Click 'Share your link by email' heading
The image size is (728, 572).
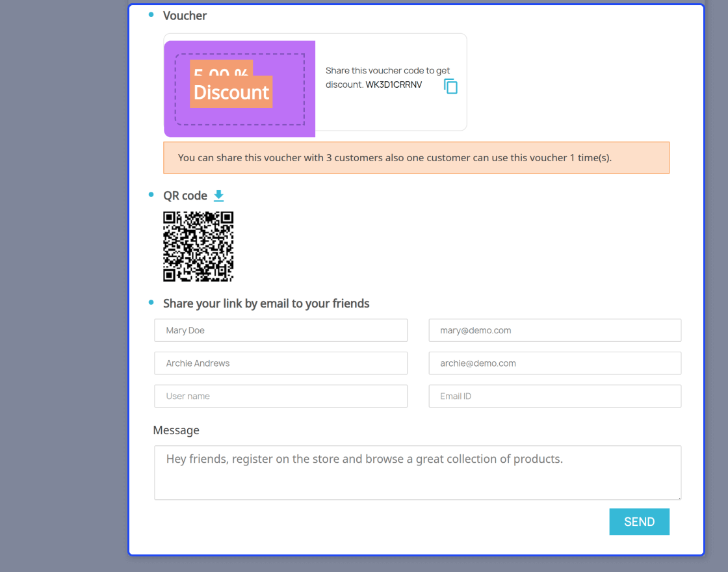click(266, 304)
